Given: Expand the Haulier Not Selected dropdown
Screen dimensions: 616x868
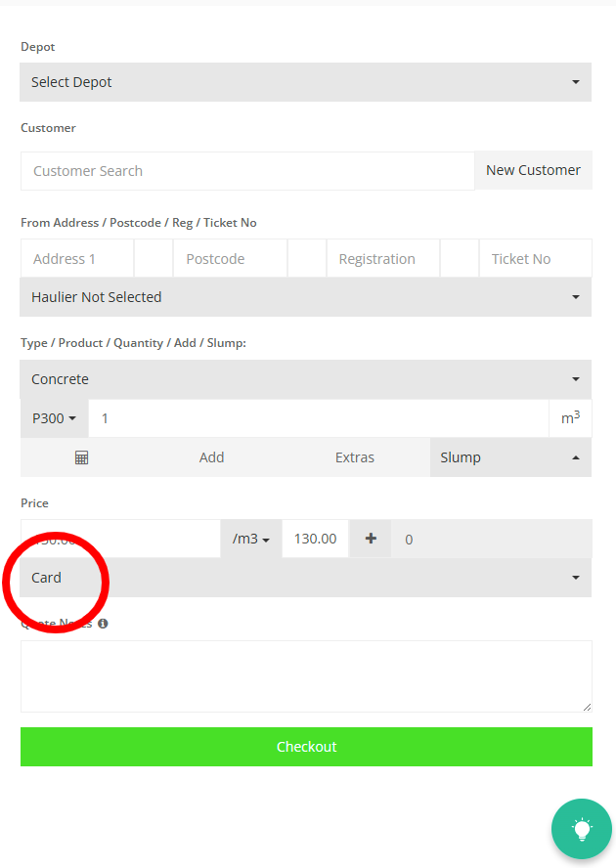Looking at the screenshot, I should [x=305, y=297].
